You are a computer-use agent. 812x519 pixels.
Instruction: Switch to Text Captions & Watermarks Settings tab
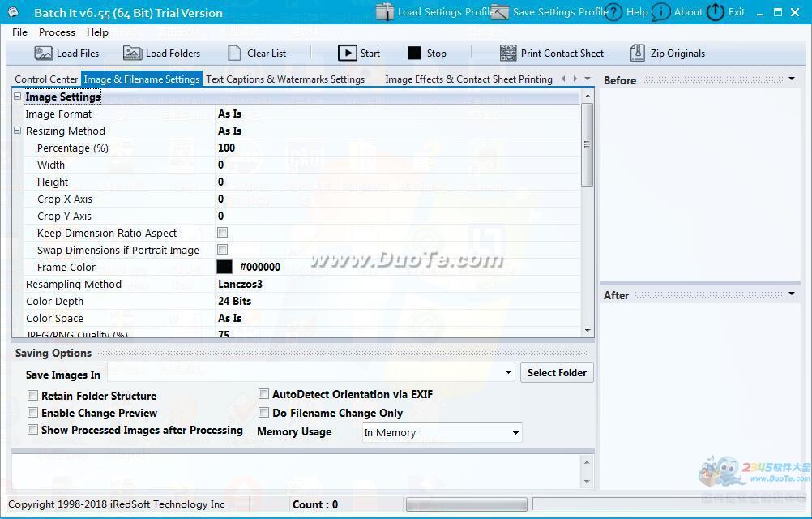click(285, 79)
